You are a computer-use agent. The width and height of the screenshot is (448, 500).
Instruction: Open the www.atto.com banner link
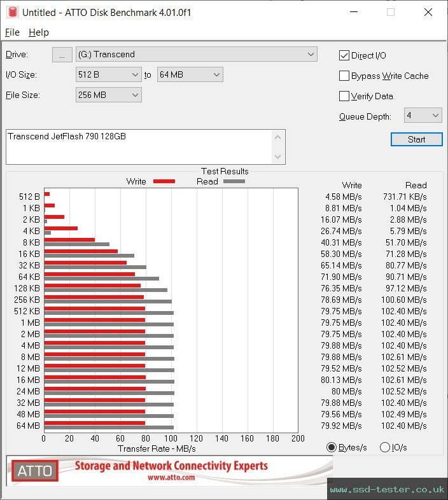coord(171,477)
